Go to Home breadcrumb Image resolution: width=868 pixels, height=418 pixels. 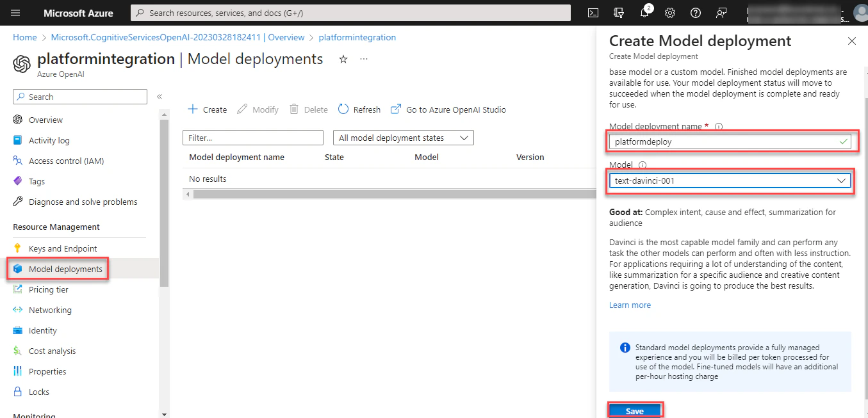tap(25, 37)
